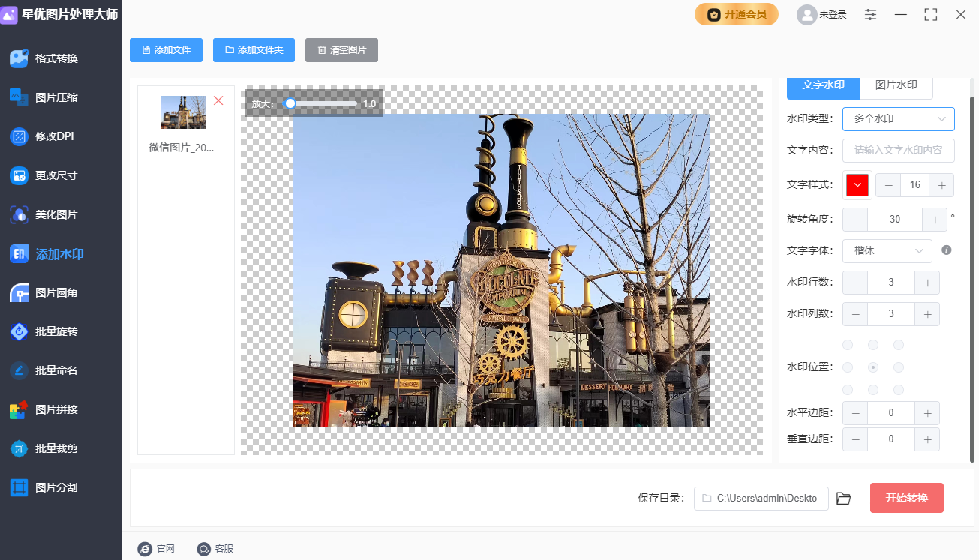The width and height of the screenshot is (979, 560).
Task: Choose the center watermark position radio
Action: pos(873,367)
